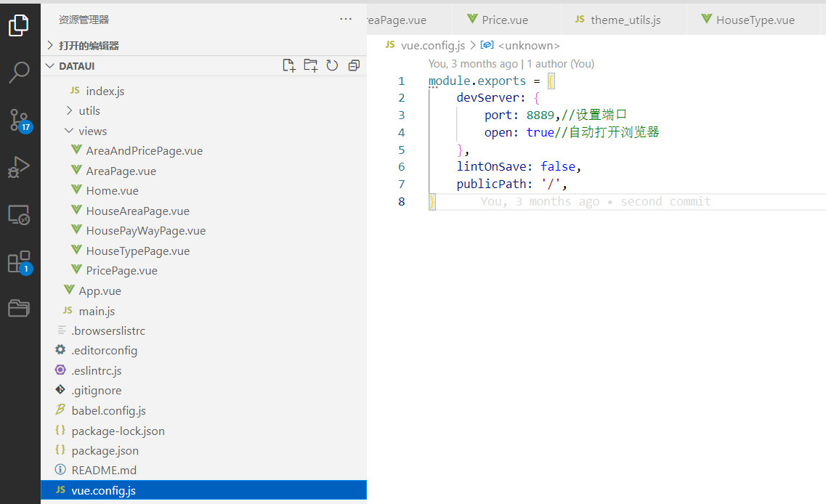Viewport: 826px width, 504px height.
Task: Open the Search view in activity bar
Action: click(x=19, y=72)
